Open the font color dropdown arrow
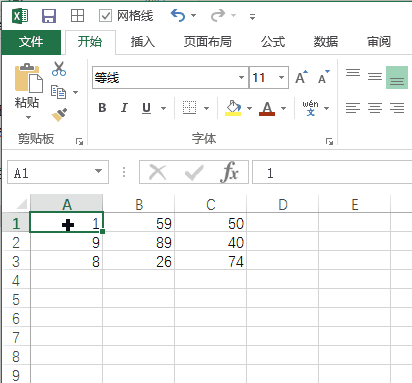412x383 pixels. pos(283,108)
